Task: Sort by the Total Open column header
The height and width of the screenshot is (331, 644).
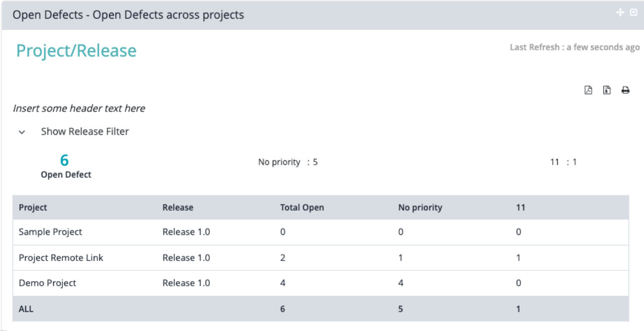Action: coord(302,207)
